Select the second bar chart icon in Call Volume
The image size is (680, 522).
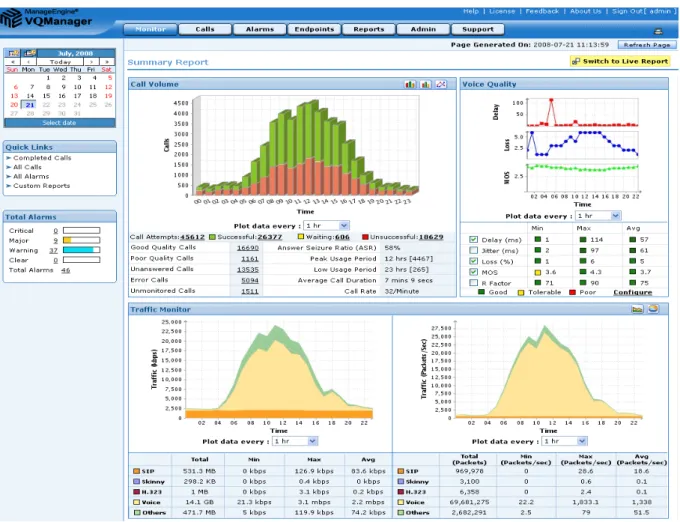point(425,84)
